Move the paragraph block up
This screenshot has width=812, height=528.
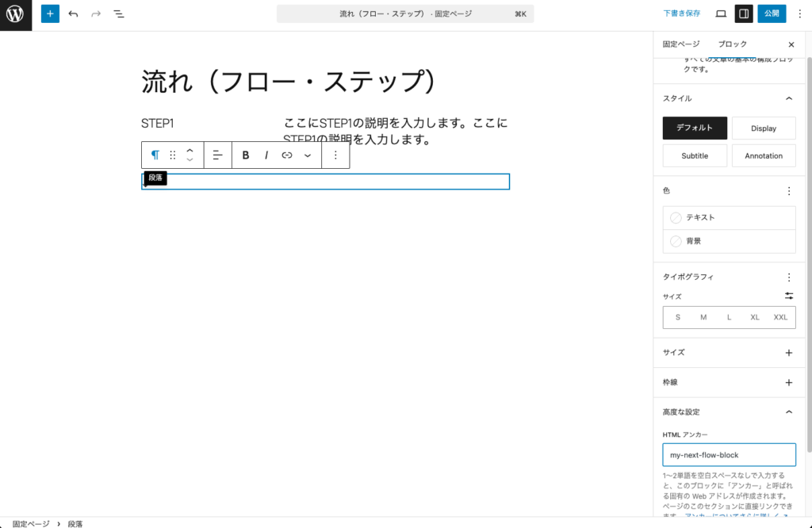click(x=190, y=150)
